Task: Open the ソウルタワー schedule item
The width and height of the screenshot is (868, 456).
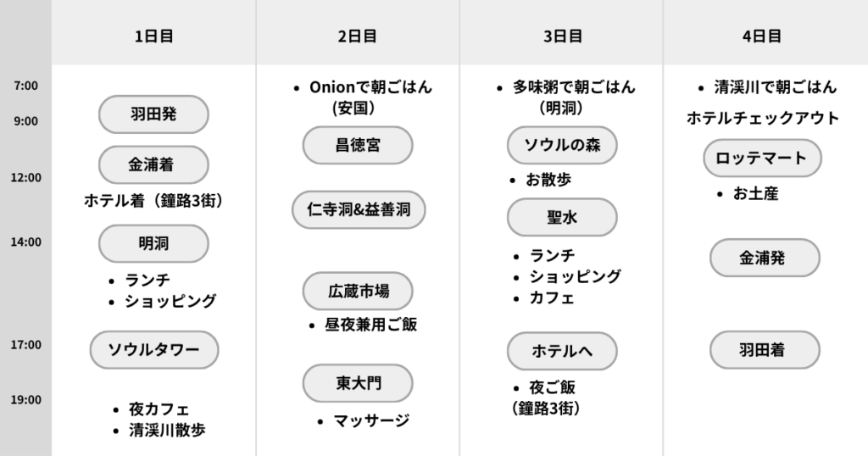Action: pos(153,349)
